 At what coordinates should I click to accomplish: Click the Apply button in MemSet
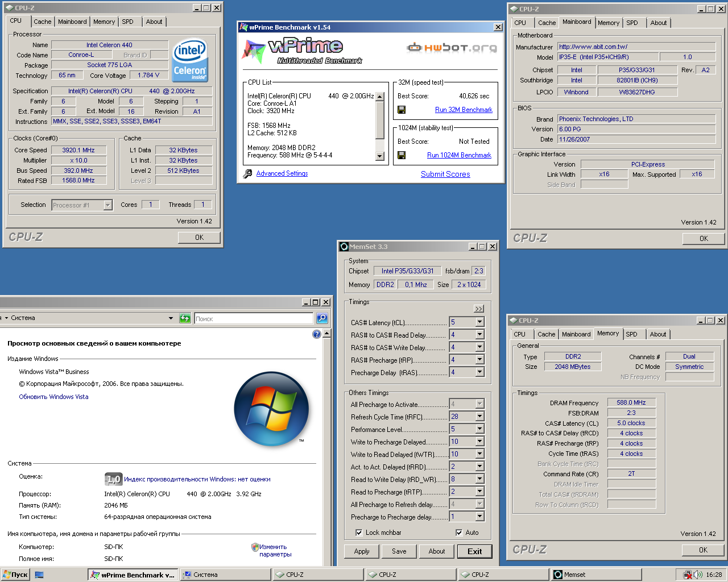tap(362, 551)
